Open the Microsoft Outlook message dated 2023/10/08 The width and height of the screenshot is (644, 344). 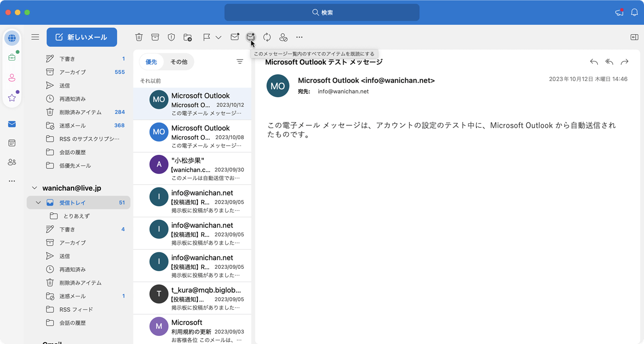click(192, 136)
